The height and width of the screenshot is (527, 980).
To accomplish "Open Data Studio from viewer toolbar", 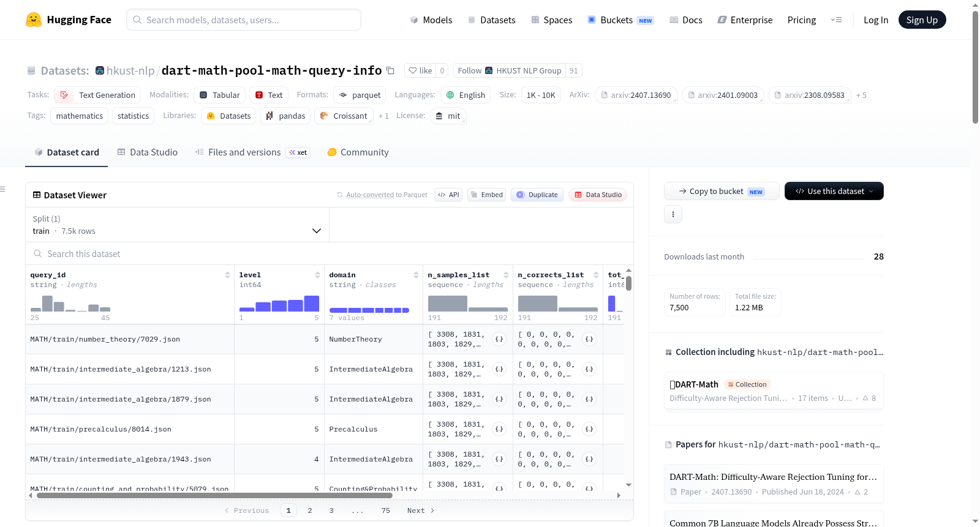I will click(x=598, y=195).
